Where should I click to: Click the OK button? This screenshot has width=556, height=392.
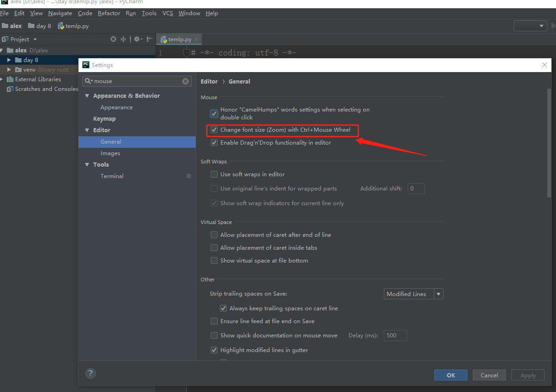[451, 375]
